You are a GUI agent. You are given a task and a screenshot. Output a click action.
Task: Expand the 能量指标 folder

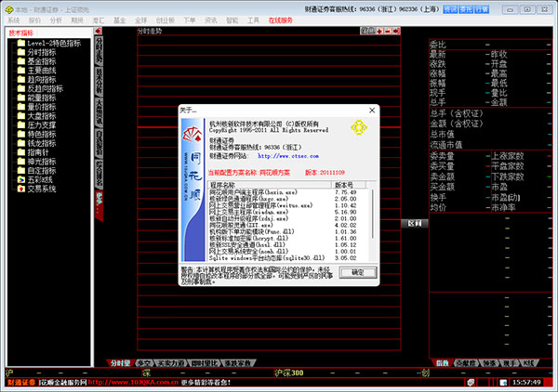[x=37, y=98]
